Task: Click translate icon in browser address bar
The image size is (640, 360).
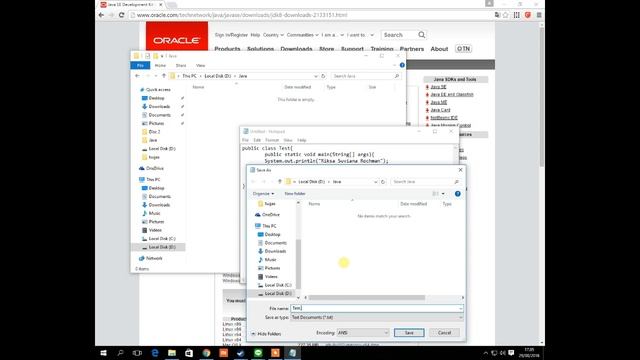Action: click(497, 15)
